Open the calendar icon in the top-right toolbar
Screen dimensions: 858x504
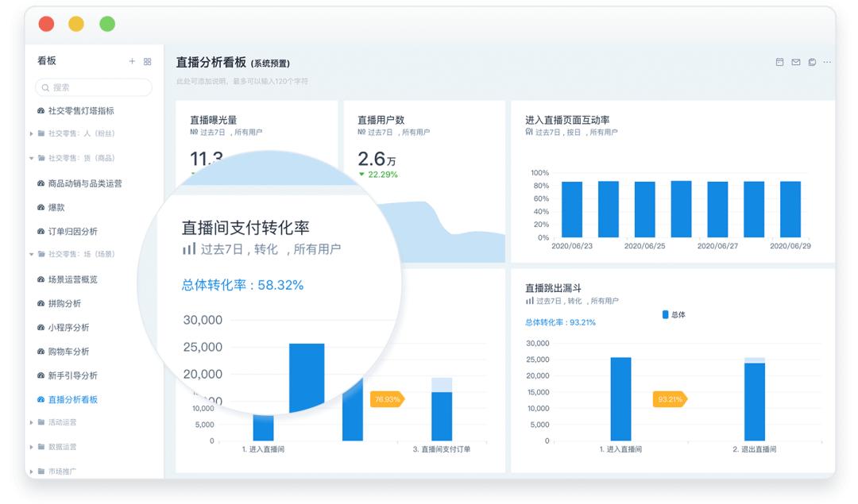coord(780,63)
